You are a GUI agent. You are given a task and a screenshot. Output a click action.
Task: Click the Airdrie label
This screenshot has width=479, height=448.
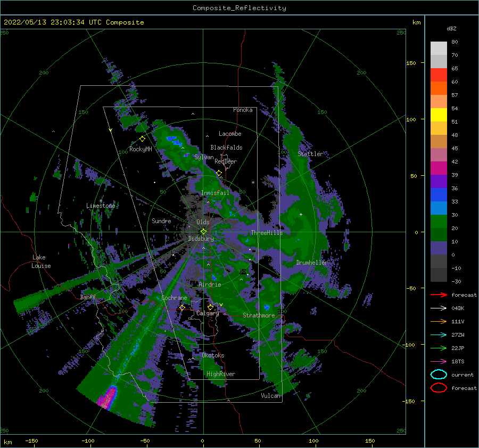210,284
